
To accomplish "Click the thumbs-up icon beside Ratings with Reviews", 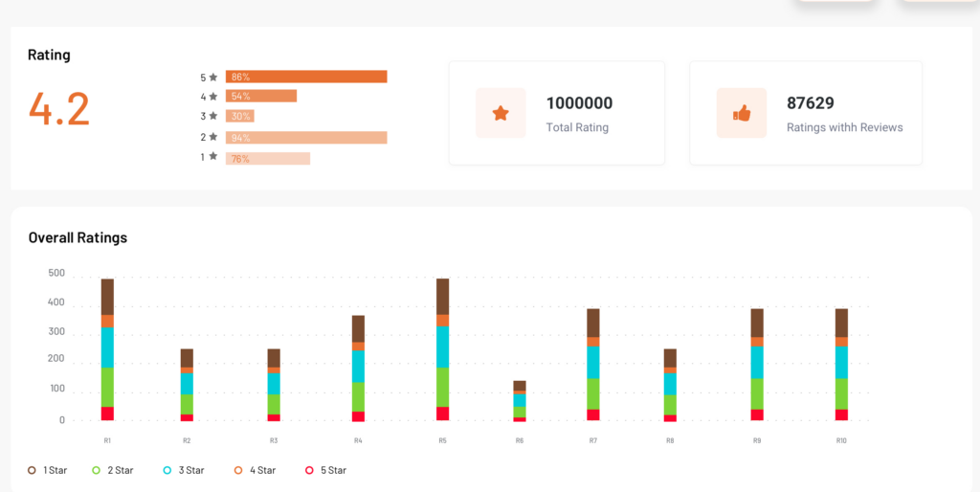I will coord(742,113).
